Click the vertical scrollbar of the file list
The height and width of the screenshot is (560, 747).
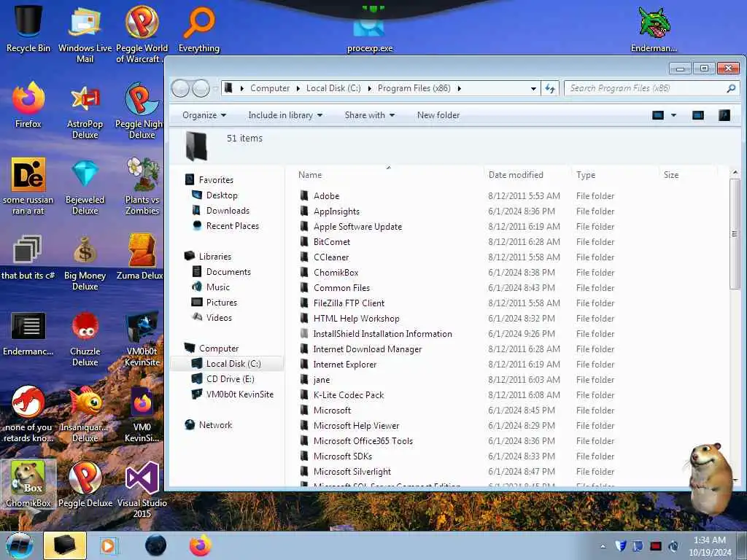[735, 233]
